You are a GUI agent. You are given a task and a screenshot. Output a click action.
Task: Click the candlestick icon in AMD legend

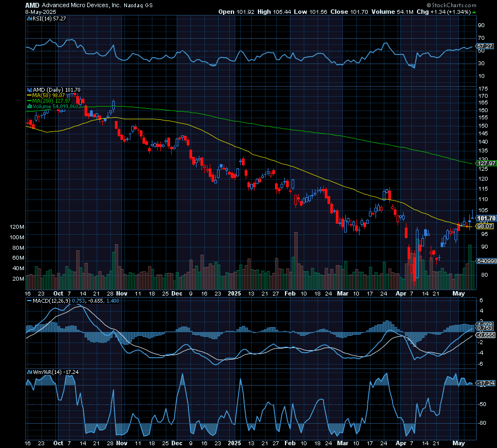(29, 89)
